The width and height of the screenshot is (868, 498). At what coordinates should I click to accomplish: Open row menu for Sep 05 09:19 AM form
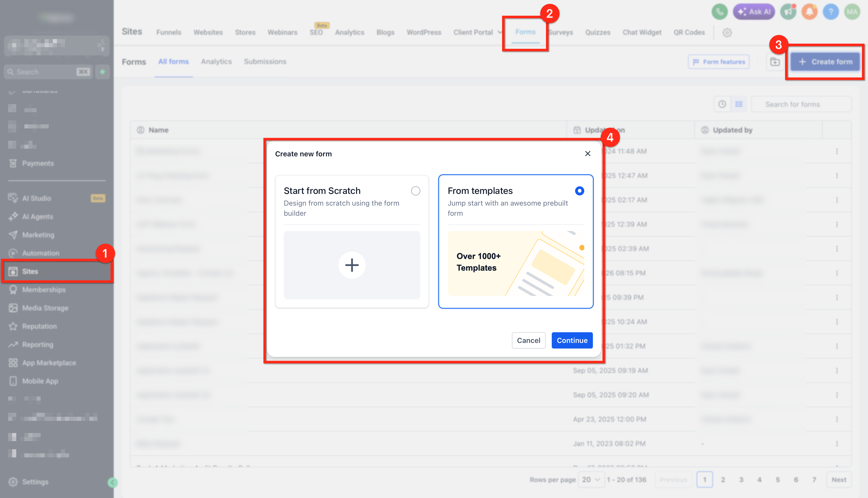click(x=837, y=370)
